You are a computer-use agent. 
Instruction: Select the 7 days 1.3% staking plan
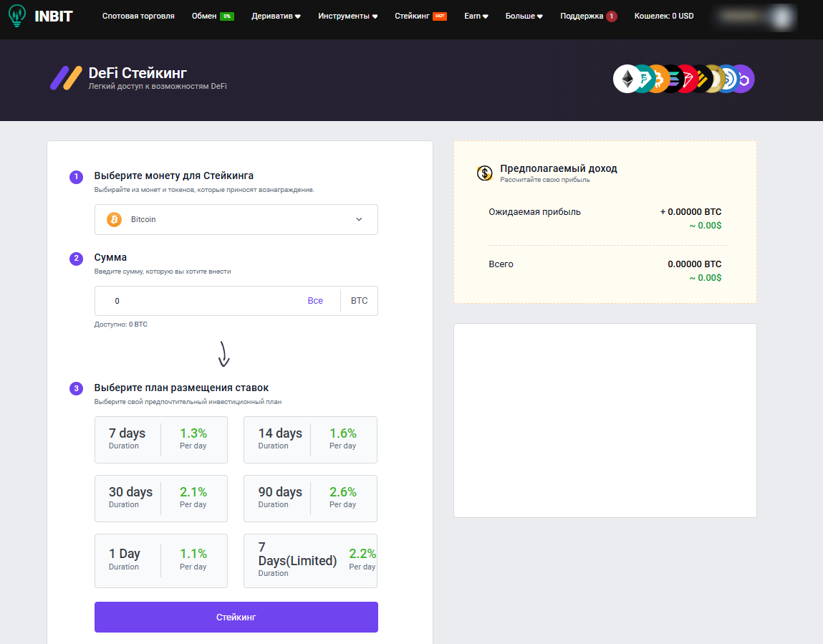160,439
